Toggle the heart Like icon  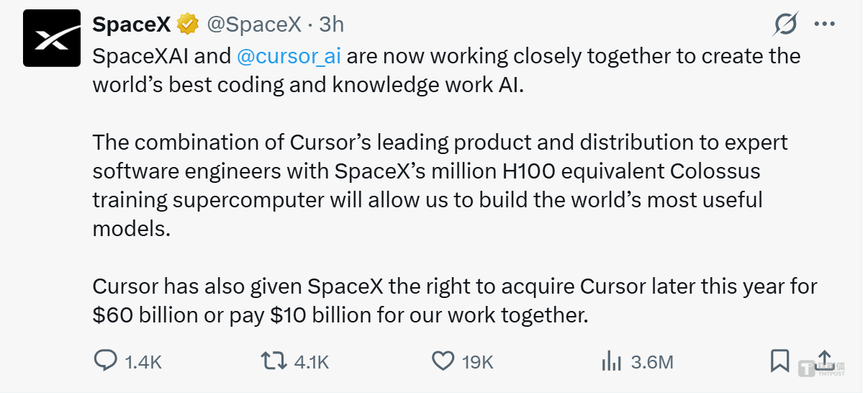click(443, 361)
